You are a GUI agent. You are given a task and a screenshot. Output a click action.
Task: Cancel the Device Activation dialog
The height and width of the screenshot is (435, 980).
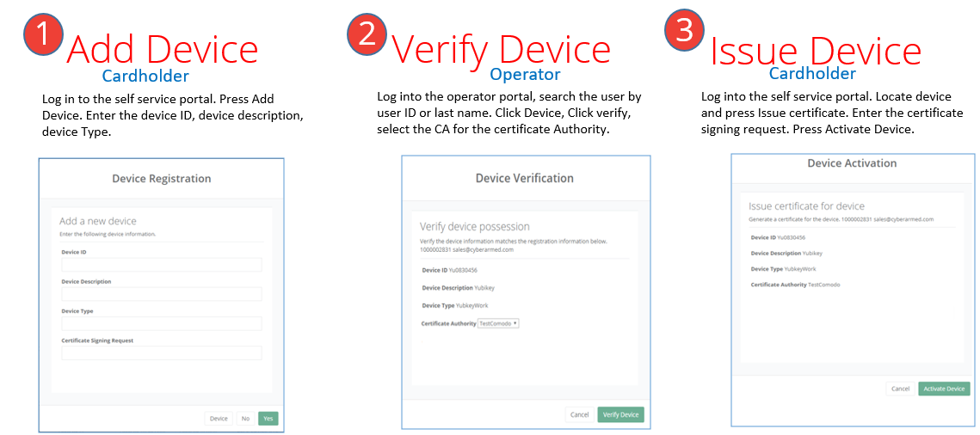coord(900,389)
